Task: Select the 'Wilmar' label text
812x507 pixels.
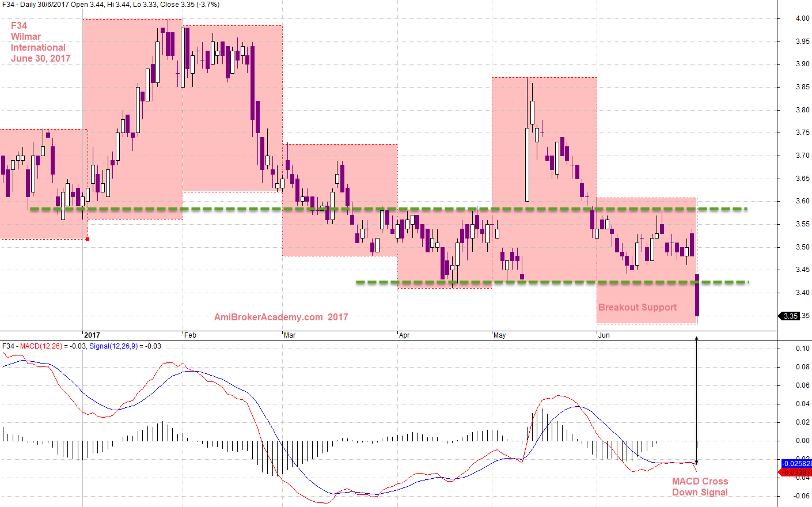Action: (x=26, y=36)
